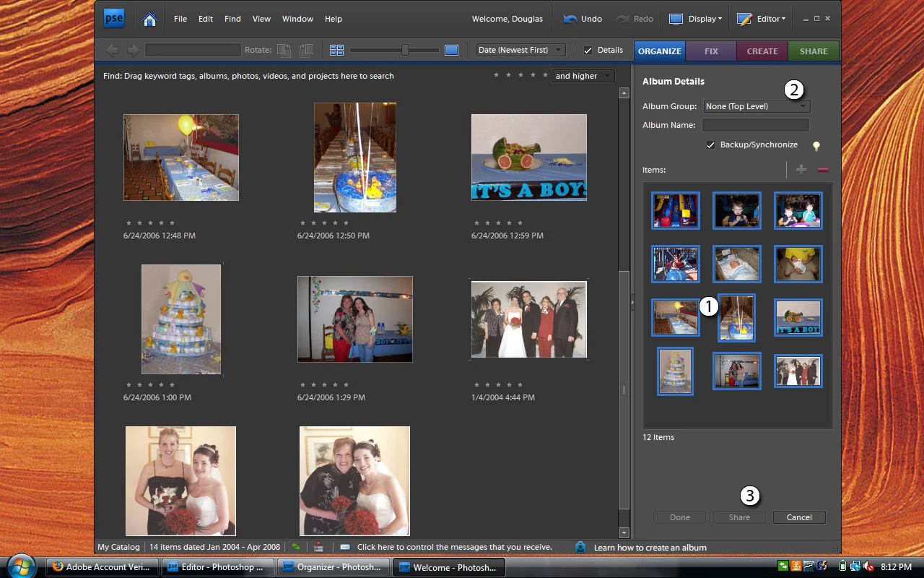Switch to the FIX tab

click(x=711, y=51)
